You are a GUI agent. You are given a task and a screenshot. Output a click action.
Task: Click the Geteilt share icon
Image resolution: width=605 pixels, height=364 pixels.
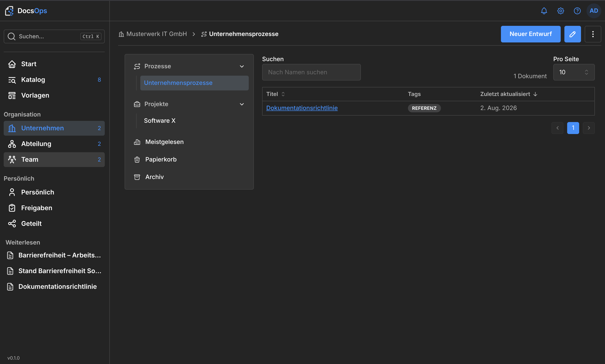pos(12,224)
